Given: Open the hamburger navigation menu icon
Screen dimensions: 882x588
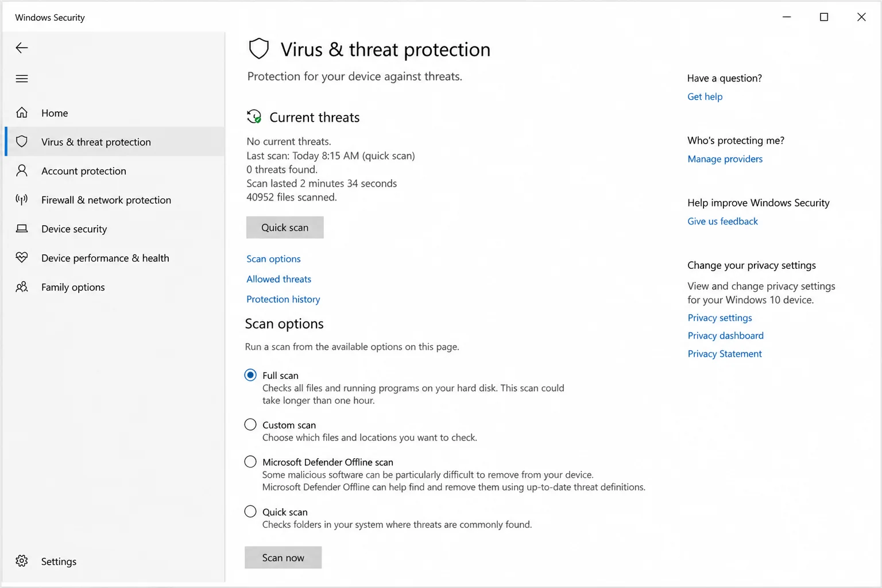Looking at the screenshot, I should [x=22, y=79].
